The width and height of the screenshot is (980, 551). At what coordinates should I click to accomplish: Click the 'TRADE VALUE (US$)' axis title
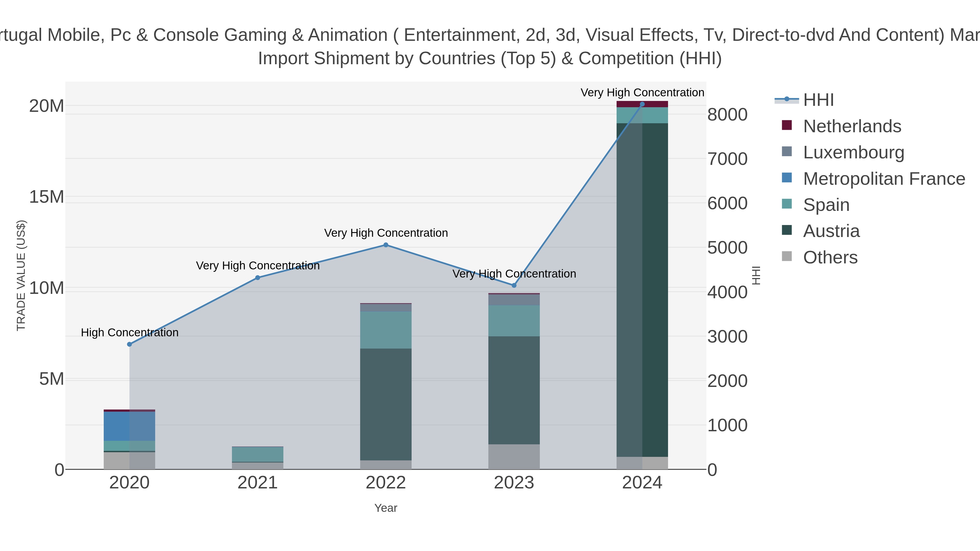21,275
